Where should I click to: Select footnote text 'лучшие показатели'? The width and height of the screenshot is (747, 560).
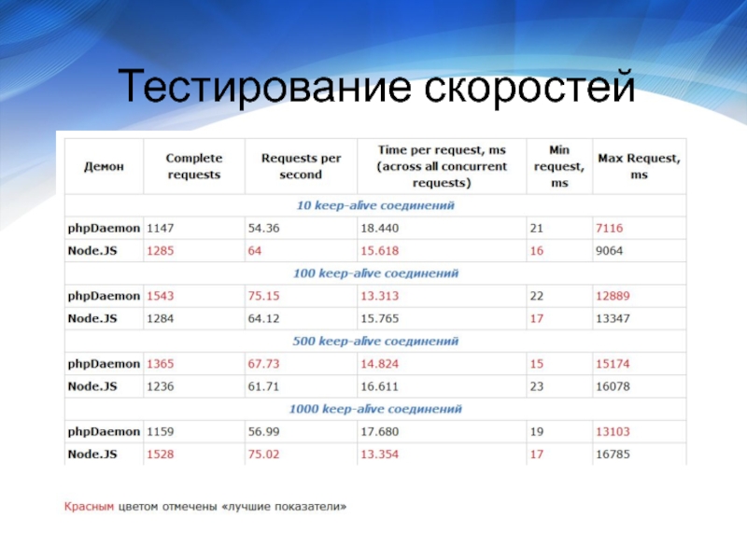[285, 507]
